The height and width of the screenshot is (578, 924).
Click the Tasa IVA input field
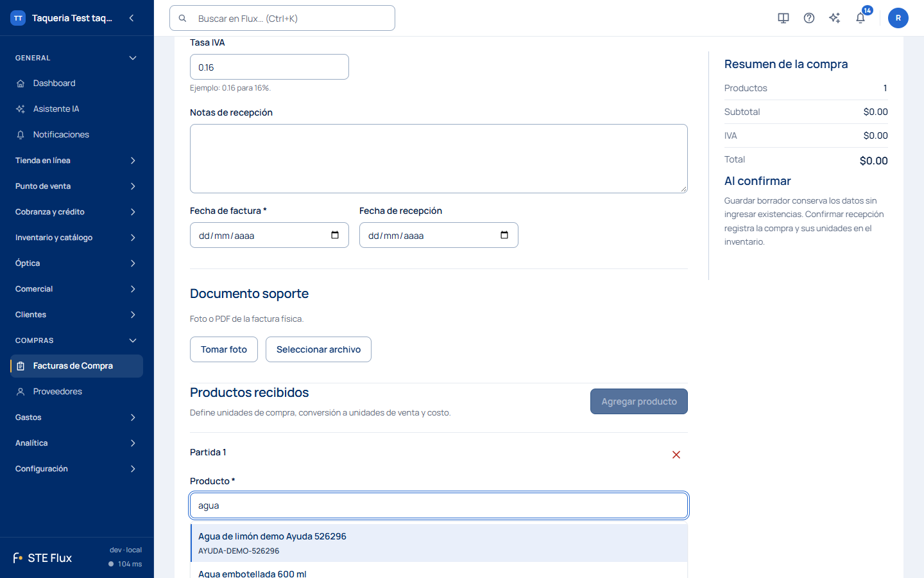click(269, 67)
